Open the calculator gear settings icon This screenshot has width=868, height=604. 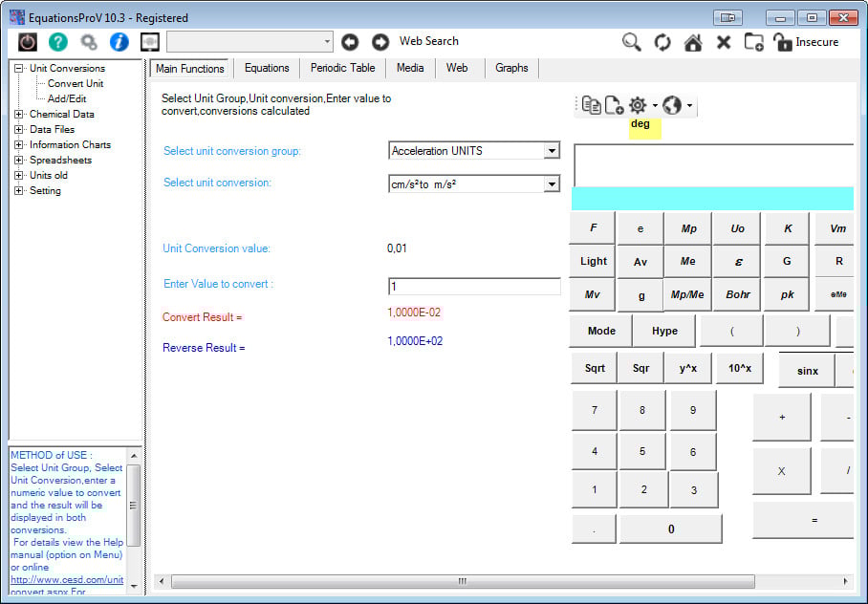[x=638, y=105]
